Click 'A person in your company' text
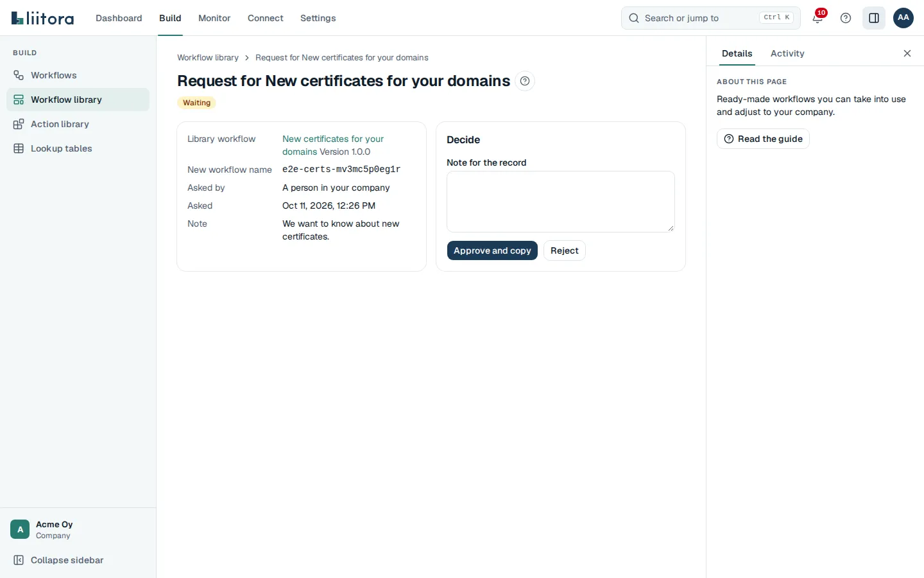 click(x=336, y=188)
